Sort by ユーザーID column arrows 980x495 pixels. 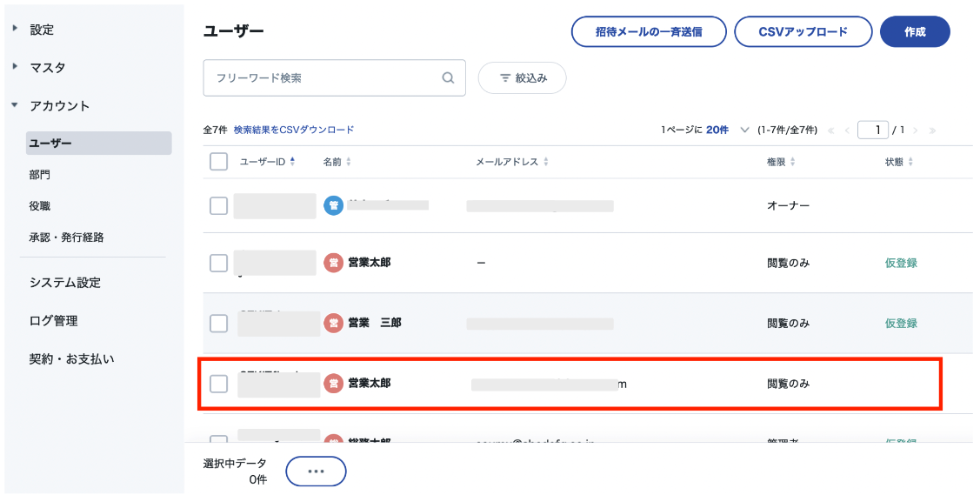pyautogui.click(x=292, y=162)
